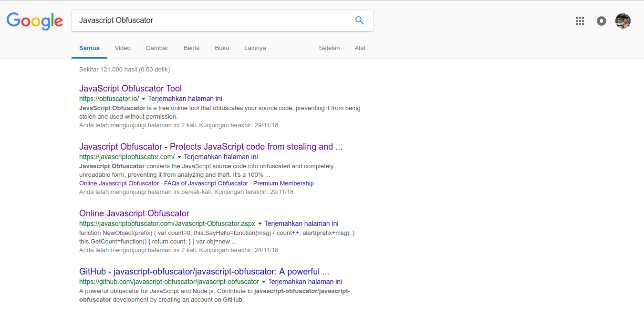Open the Setelan menu
The width and height of the screenshot is (644, 315).
click(329, 48)
